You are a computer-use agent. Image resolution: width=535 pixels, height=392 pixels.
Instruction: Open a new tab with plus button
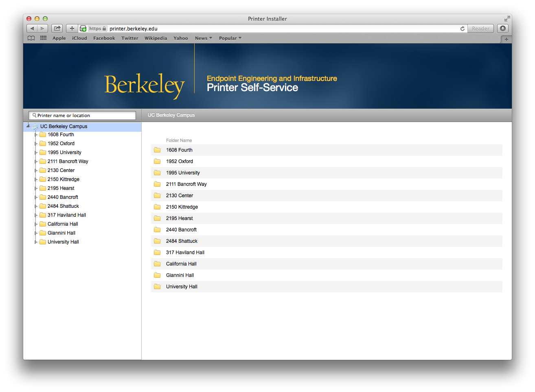(506, 39)
